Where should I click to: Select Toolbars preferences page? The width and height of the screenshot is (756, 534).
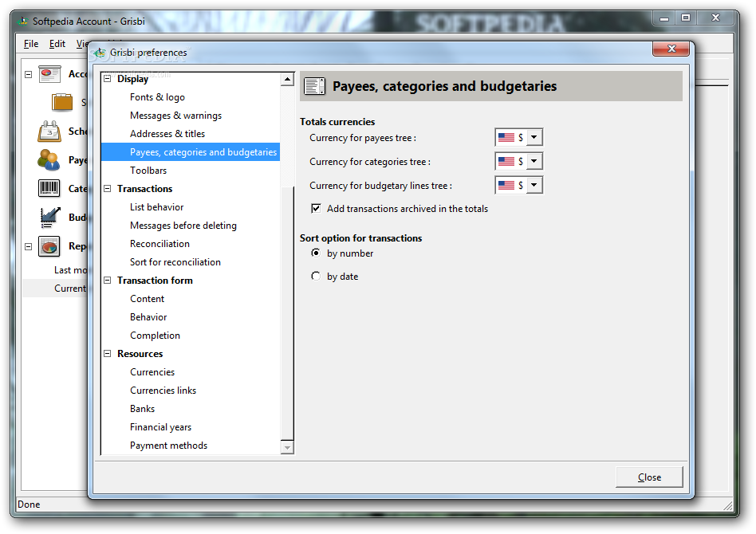click(148, 170)
